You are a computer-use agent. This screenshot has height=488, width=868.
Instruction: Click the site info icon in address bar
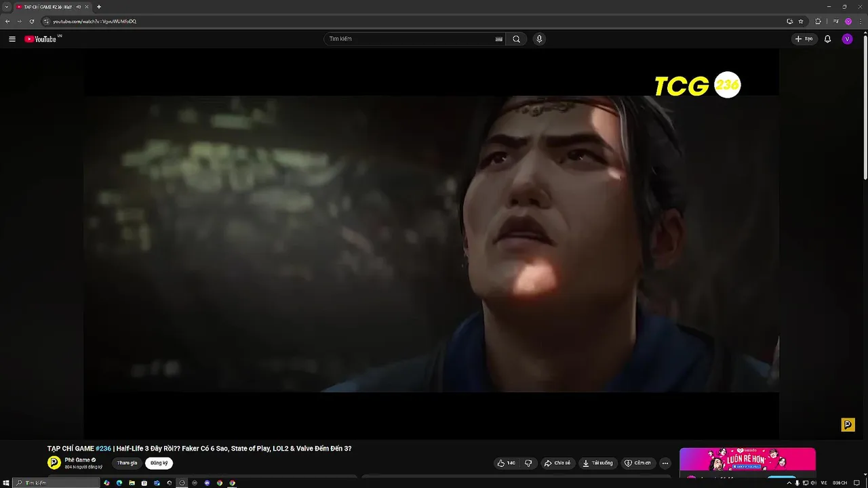(x=46, y=21)
